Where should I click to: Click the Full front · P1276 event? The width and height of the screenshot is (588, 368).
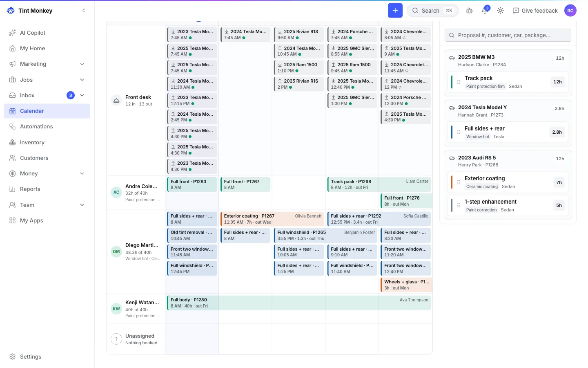click(406, 201)
